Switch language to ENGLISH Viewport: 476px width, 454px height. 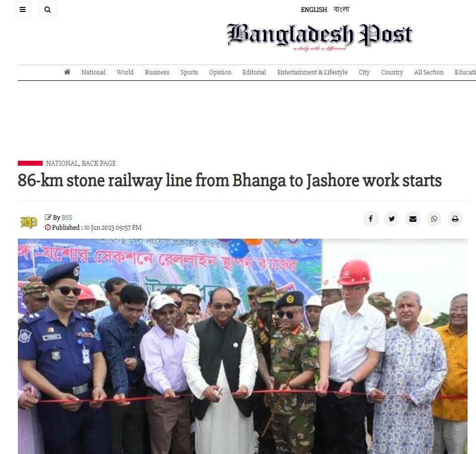pos(314,10)
